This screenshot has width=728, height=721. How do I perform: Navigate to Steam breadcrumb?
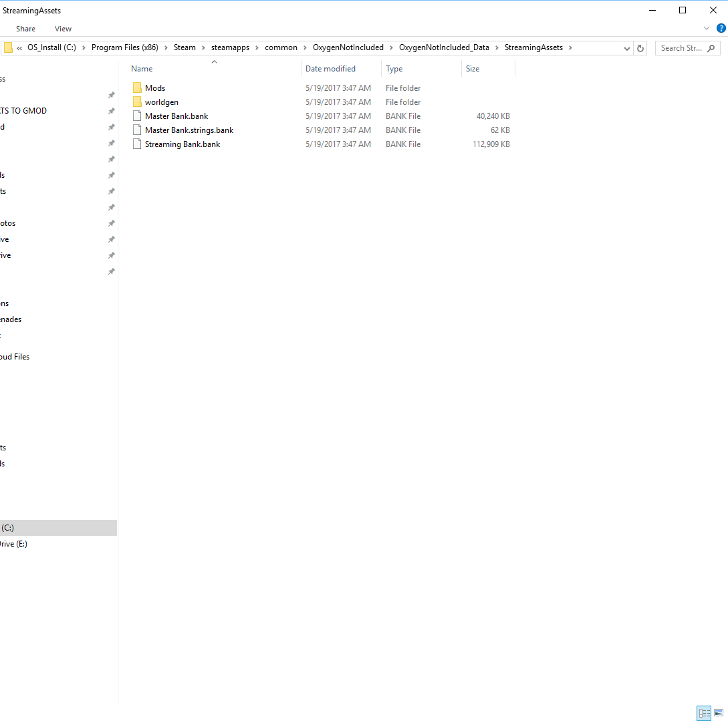185,47
